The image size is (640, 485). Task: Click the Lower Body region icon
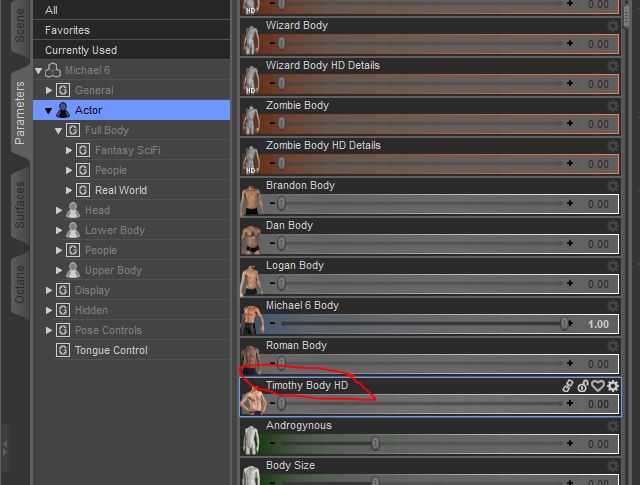click(x=73, y=230)
